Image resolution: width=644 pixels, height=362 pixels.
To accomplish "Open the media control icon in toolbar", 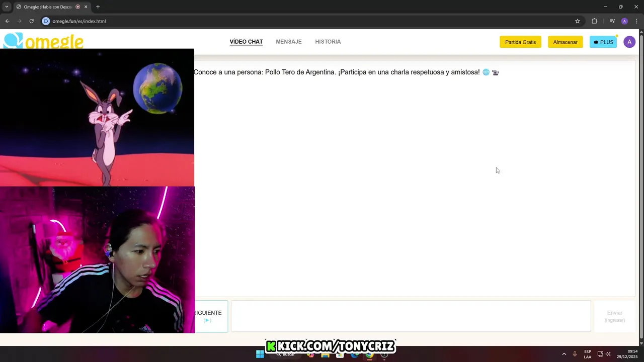I will pos(612,21).
